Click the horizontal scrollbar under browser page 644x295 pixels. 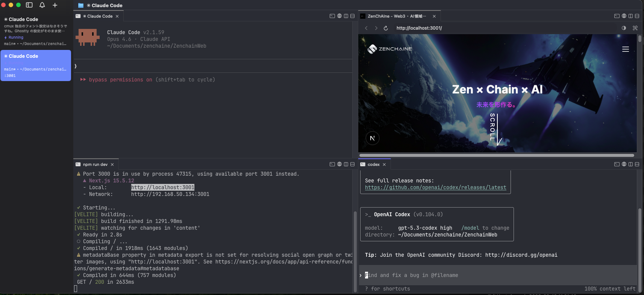click(496, 155)
